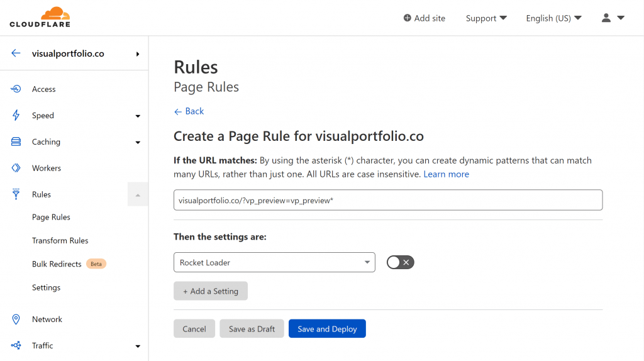The width and height of the screenshot is (644, 361).
Task: Open the user account profile icon
Action: pyautogui.click(x=606, y=18)
